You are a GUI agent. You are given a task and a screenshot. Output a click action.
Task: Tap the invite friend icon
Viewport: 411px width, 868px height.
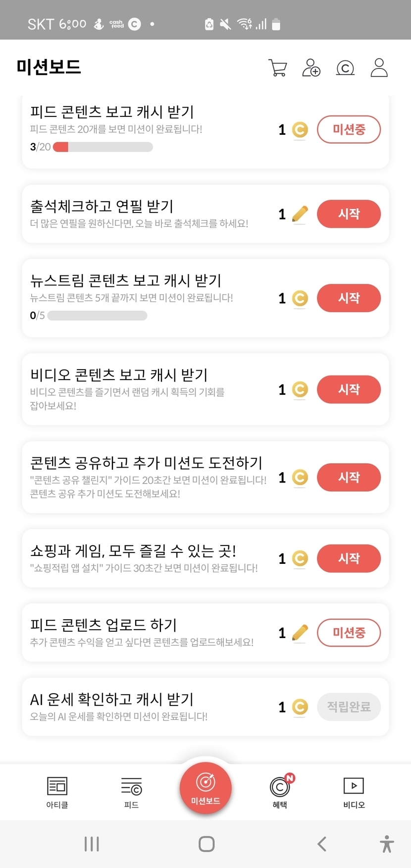coord(311,68)
